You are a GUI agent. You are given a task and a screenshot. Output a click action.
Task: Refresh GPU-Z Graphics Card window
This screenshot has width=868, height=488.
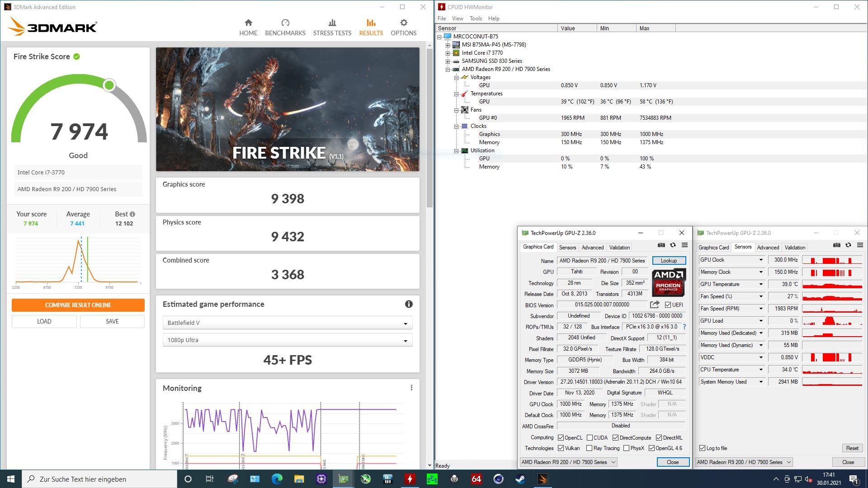click(x=673, y=245)
